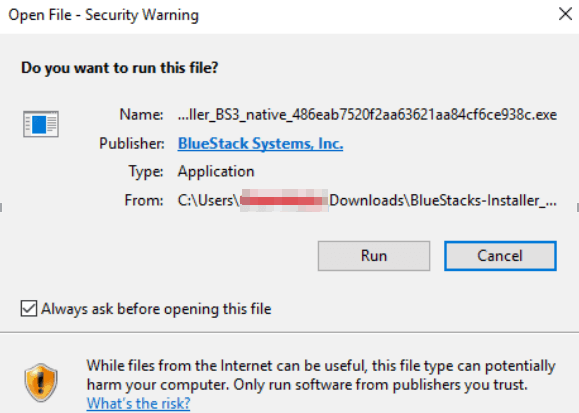Click the Name: field label

tap(141, 115)
